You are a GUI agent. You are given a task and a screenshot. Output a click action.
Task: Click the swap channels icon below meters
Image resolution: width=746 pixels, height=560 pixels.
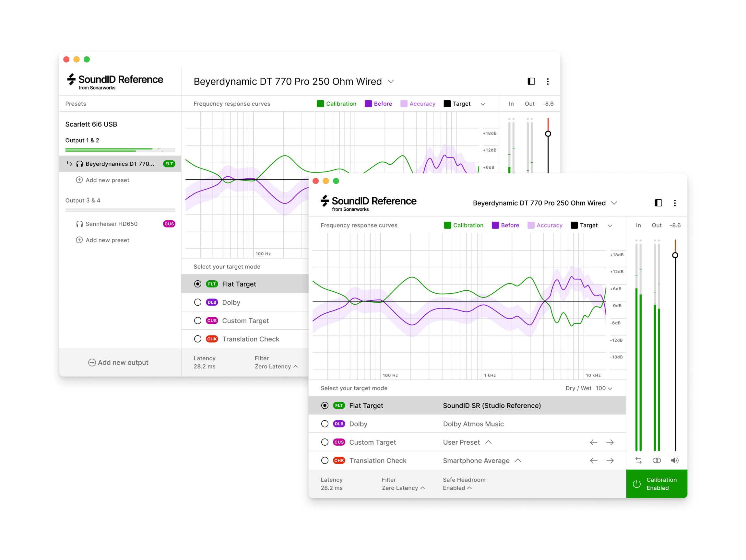(638, 460)
